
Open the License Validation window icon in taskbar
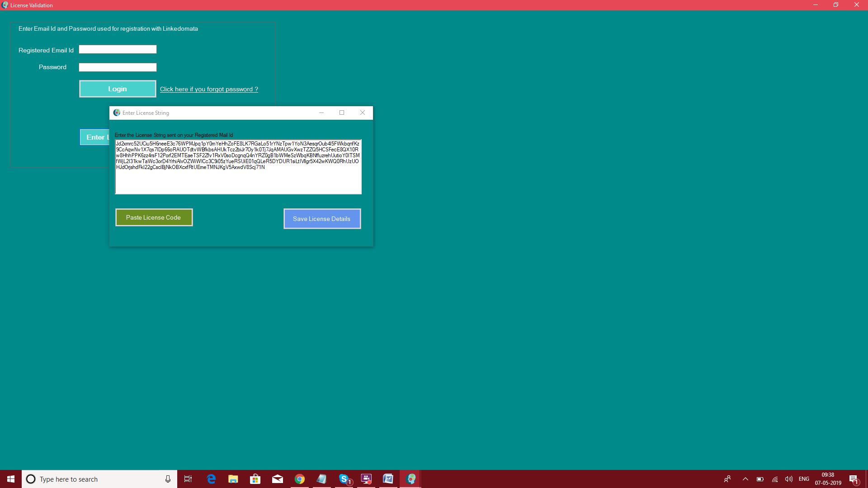tap(411, 479)
